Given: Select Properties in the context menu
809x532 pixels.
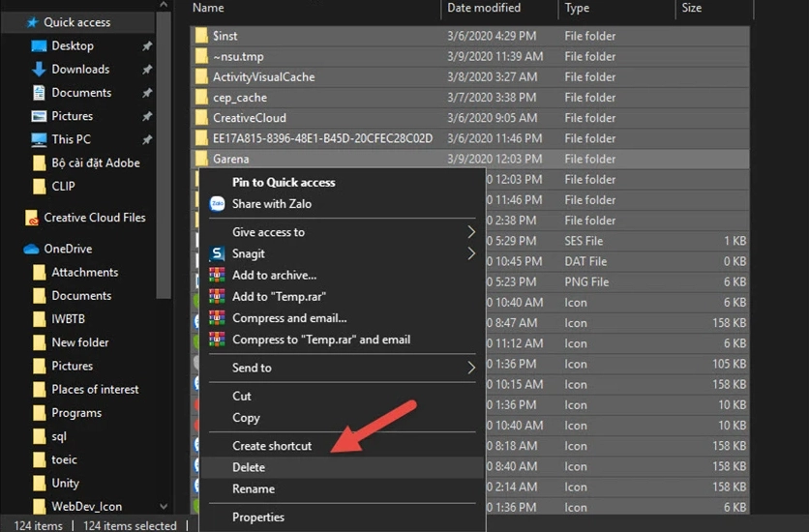Looking at the screenshot, I should pyautogui.click(x=258, y=517).
